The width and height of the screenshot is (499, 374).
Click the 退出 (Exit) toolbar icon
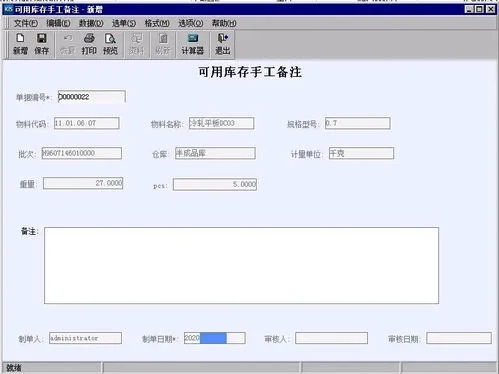pos(222,44)
